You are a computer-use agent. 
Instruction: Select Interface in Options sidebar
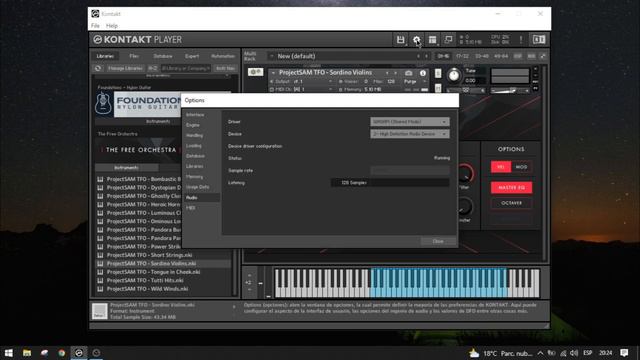pyautogui.click(x=196, y=115)
